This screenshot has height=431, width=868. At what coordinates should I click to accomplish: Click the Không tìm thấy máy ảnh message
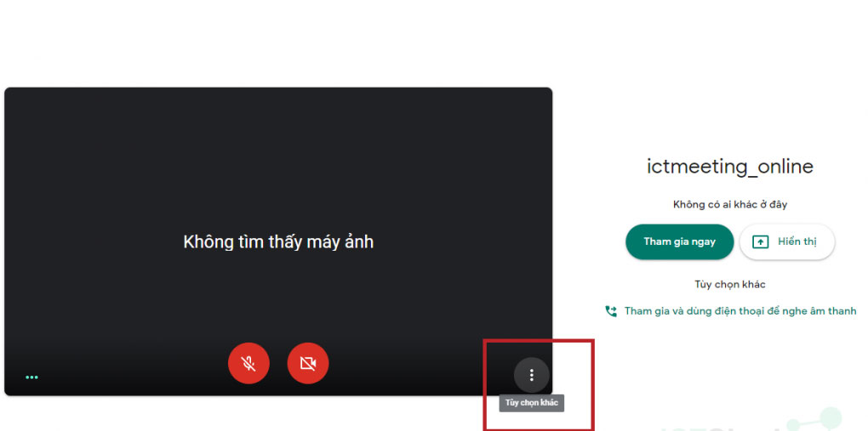[x=278, y=241]
